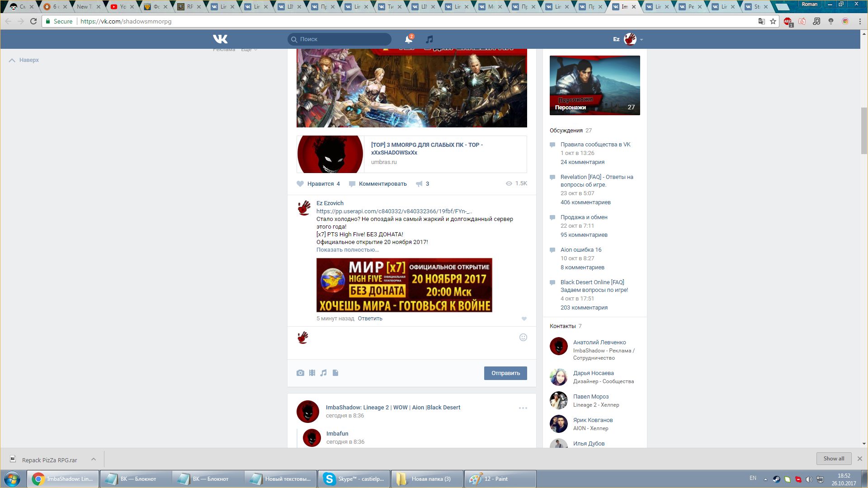Open the VK notifications bell
The height and width of the screenshot is (488, 868).
[408, 39]
